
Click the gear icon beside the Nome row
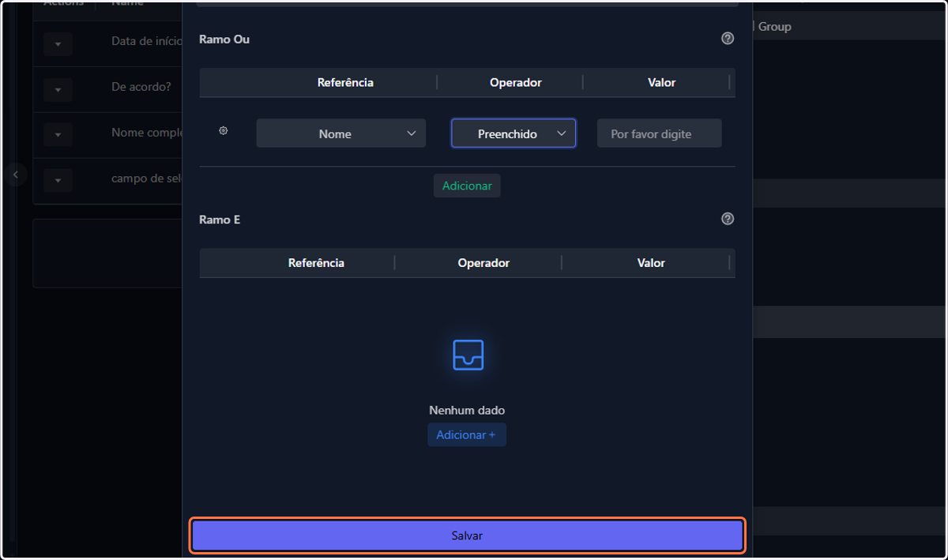[x=224, y=131]
